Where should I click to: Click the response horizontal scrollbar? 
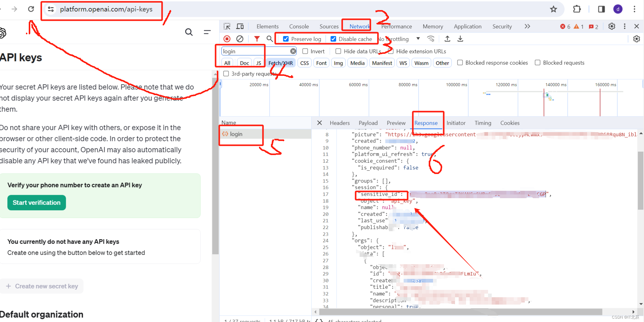[461, 312]
